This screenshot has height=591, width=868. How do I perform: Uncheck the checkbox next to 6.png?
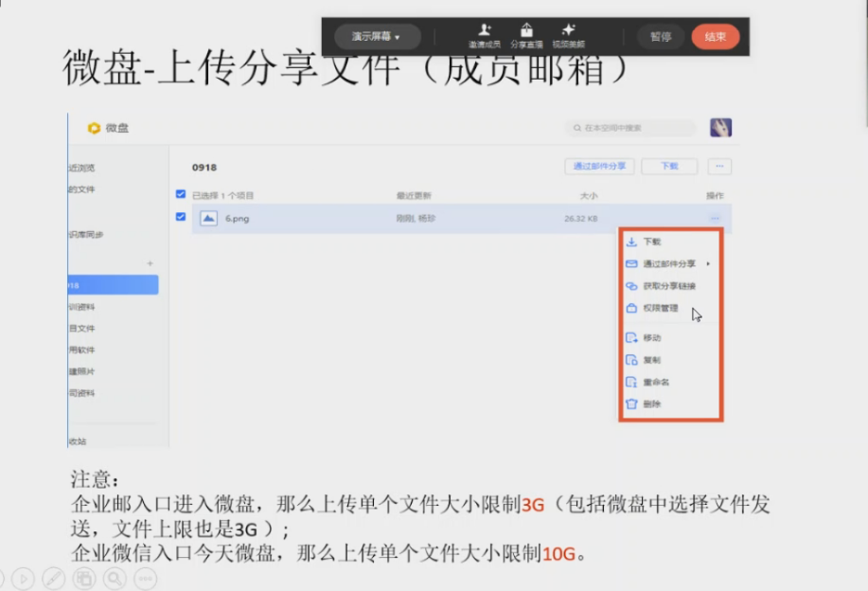pyautogui.click(x=179, y=219)
